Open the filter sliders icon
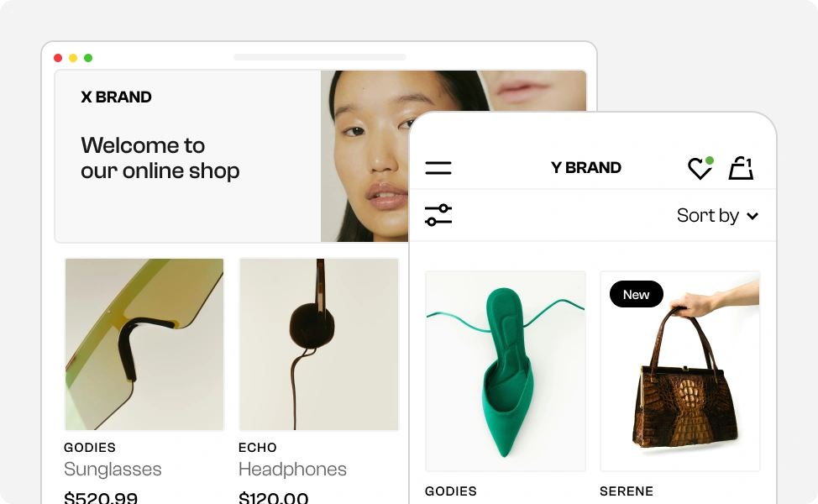Screen dimensions: 818x504 (438, 215)
